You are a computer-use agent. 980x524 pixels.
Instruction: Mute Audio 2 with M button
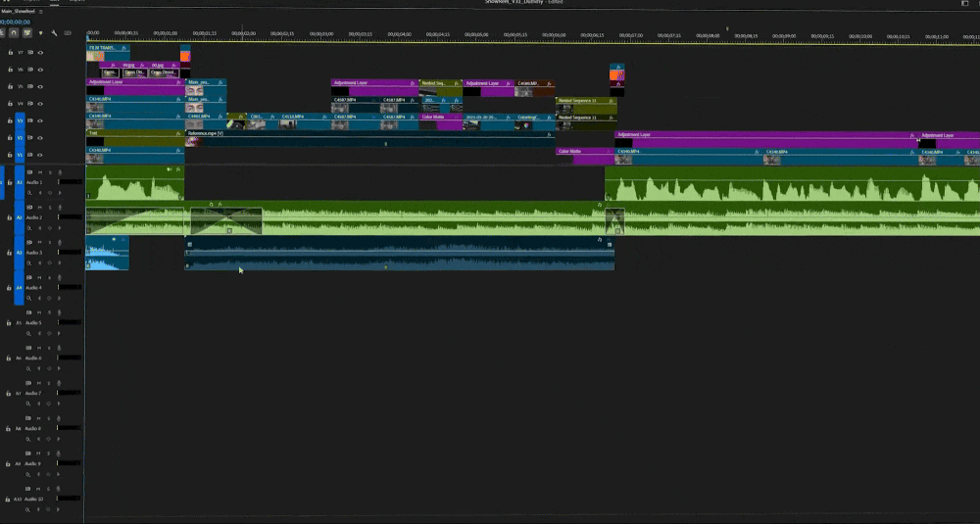pos(40,208)
